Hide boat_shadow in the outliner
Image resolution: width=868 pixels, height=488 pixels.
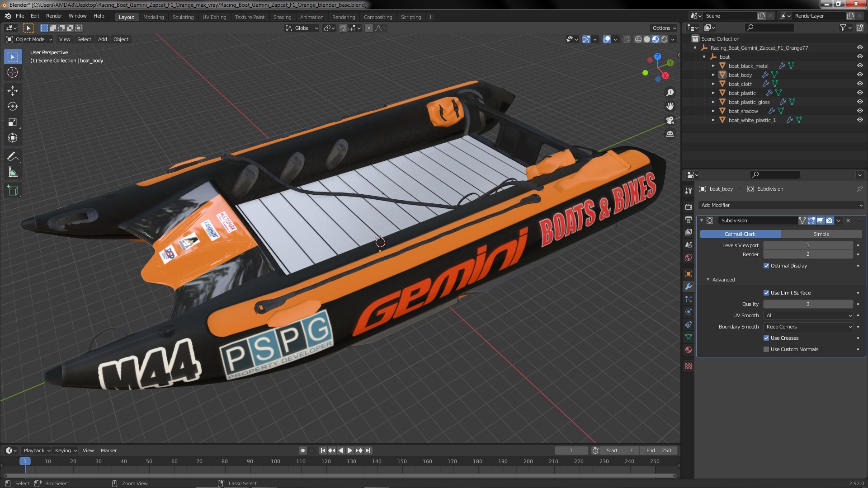[860, 111]
